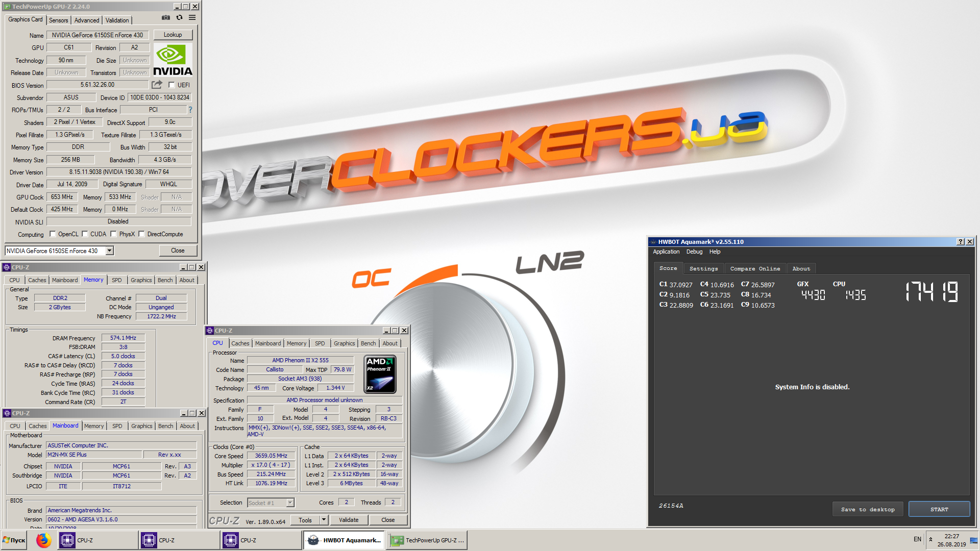Click the GPU-Z refresh icon
Viewport: 980px width, 551px height.
[x=179, y=17]
